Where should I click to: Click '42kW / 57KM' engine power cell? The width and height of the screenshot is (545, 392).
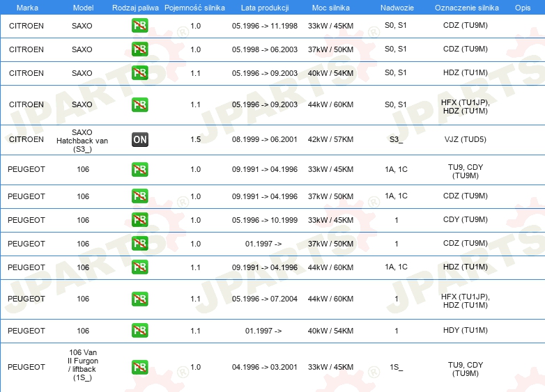[330, 139]
